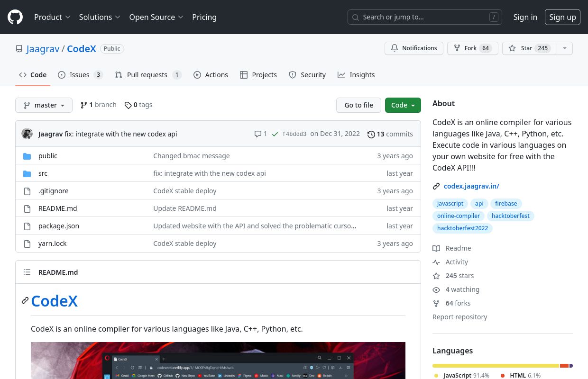The height and width of the screenshot is (379, 588).
Task: Open the CodeX screenshot image in README
Action: 218,361
